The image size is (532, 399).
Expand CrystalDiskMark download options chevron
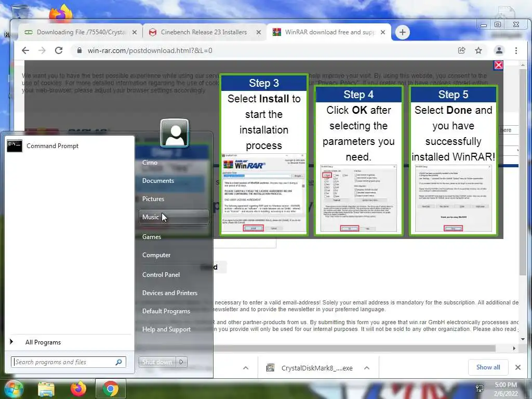(x=367, y=368)
